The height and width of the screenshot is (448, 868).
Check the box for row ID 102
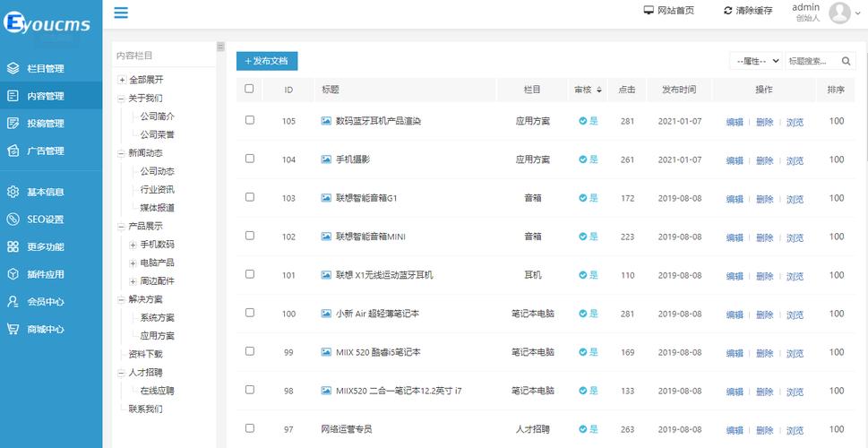point(250,236)
